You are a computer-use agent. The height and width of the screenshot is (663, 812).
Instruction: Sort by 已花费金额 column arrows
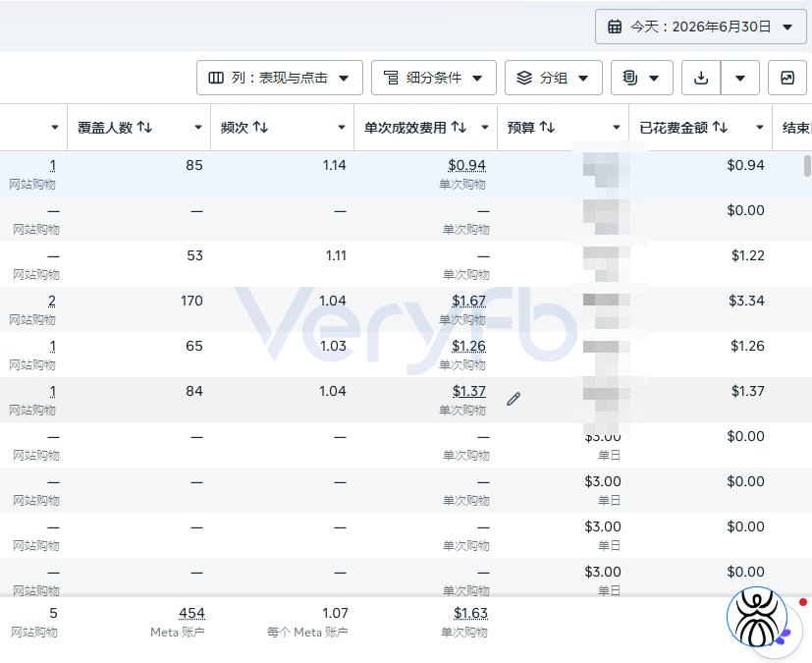(x=720, y=128)
